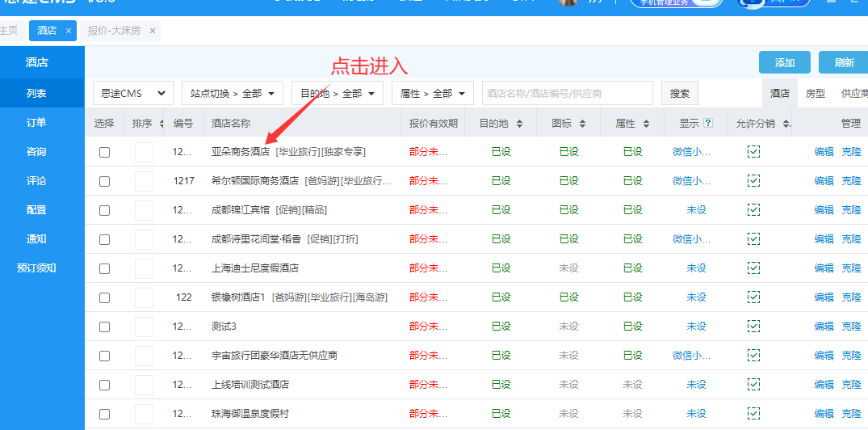The height and width of the screenshot is (430, 868).
Task: Expand 站点切换 filter dropdown
Action: [x=233, y=94]
